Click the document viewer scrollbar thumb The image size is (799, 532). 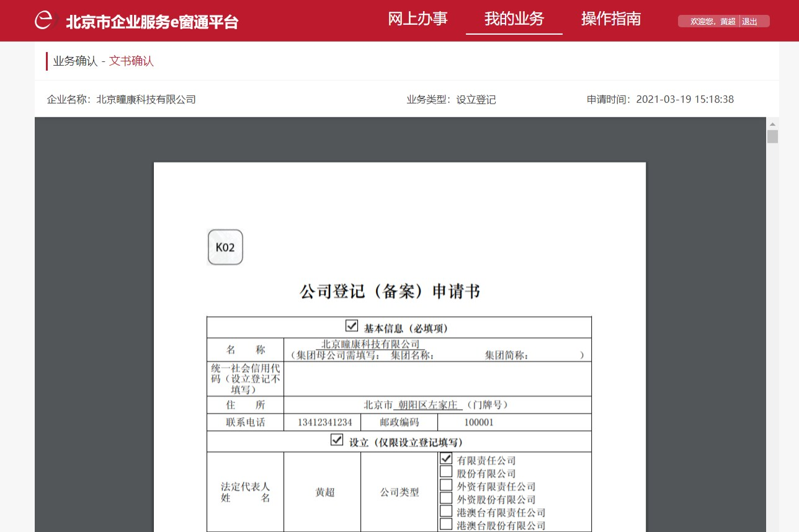pos(772,136)
